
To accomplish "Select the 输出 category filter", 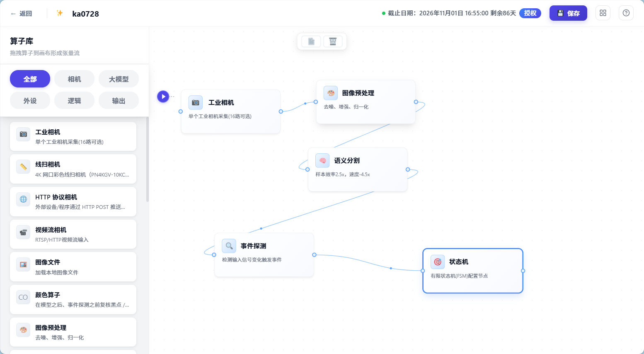I will pyautogui.click(x=119, y=100).
